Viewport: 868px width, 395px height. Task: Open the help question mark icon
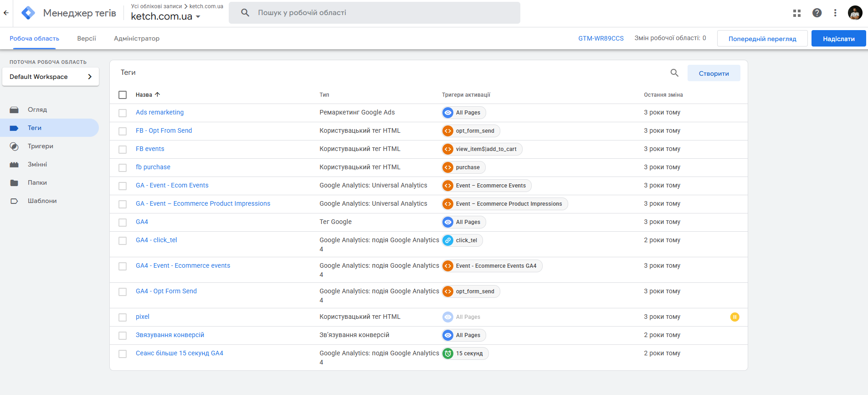tap(817, 13)
